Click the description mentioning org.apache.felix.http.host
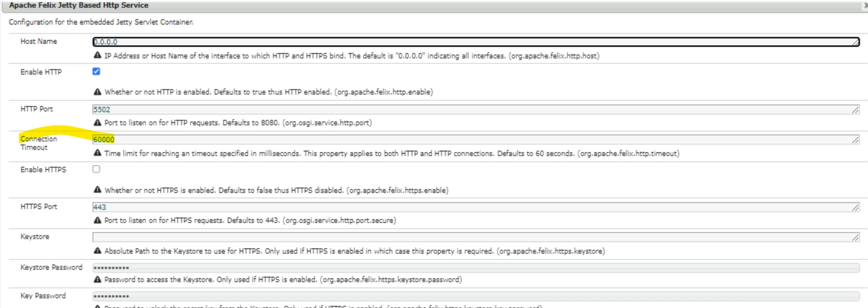This screenshot has height=308, width=868. (352, 56)
